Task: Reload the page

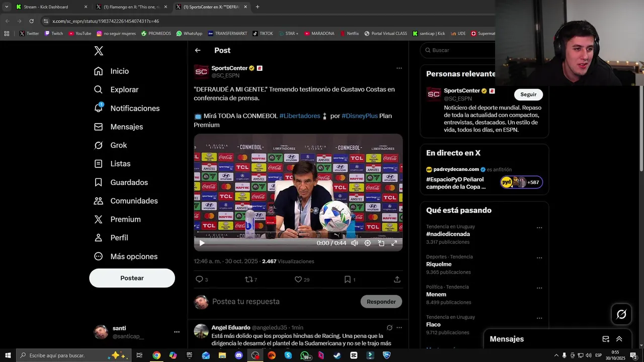Action: click(31, 21)
